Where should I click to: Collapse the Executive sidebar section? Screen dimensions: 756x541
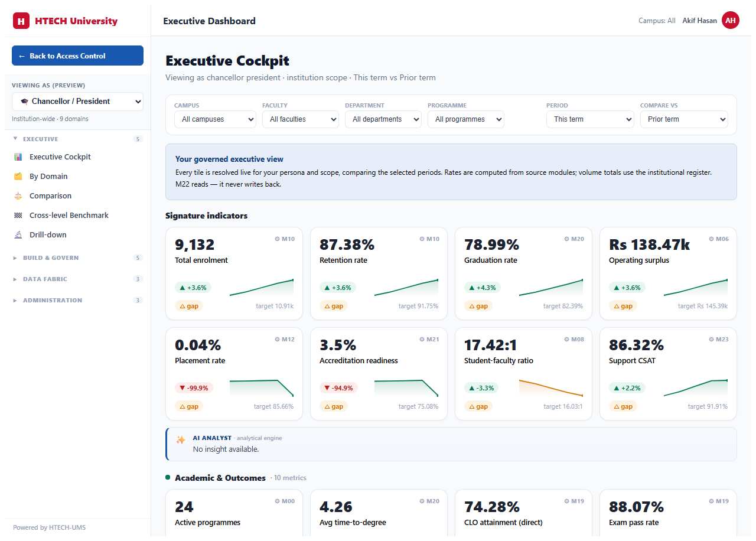pyautogui.click(x=77, y=139)
